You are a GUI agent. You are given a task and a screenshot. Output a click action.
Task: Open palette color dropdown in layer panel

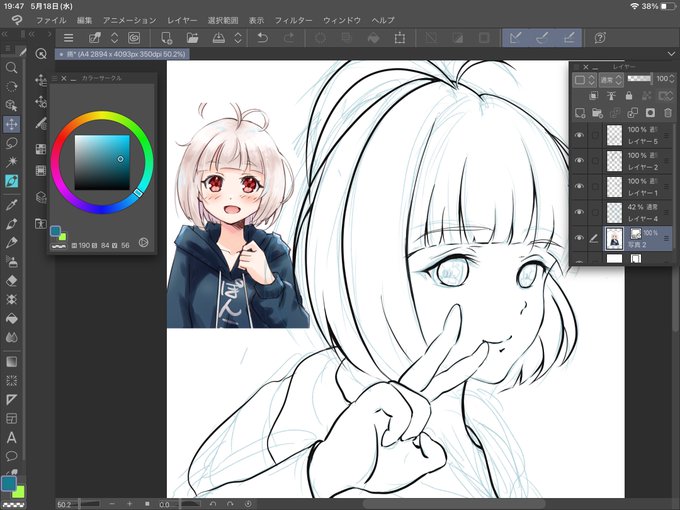584,80
